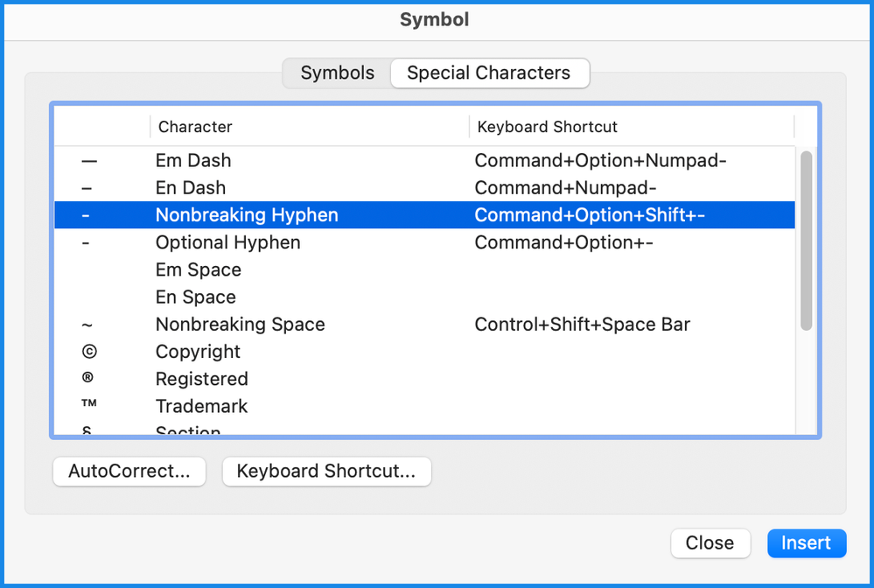This screenshot has height=588, width=874.
Task: Select En Space in the list
Action: 195,297
